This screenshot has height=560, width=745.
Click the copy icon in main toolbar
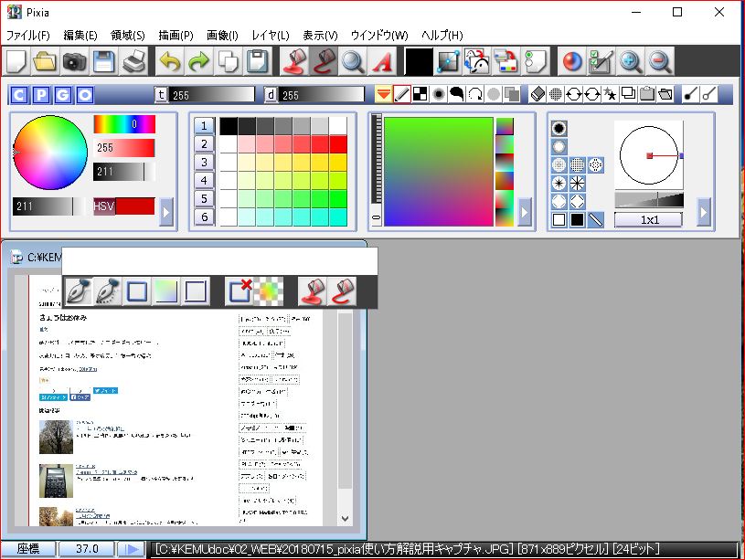pyautogui.click(x=229, y=61)
